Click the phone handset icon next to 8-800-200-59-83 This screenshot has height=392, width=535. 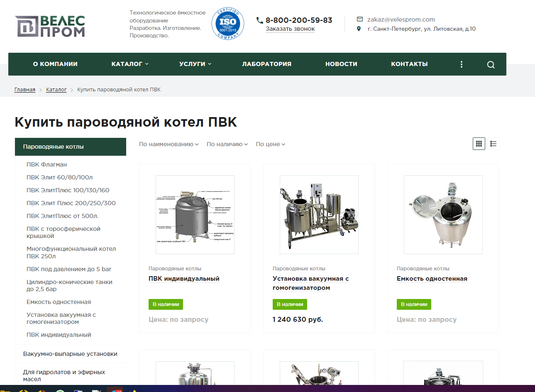[259, 20]
